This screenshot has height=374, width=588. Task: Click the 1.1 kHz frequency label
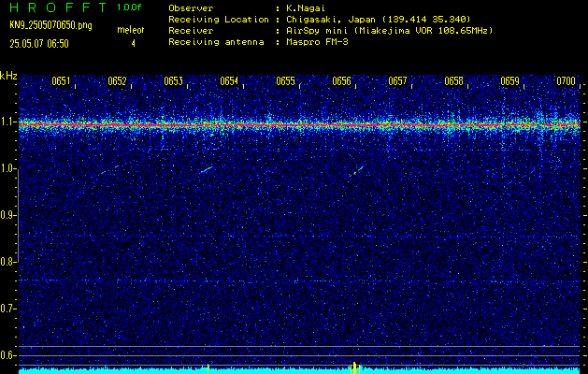[7, 122]
